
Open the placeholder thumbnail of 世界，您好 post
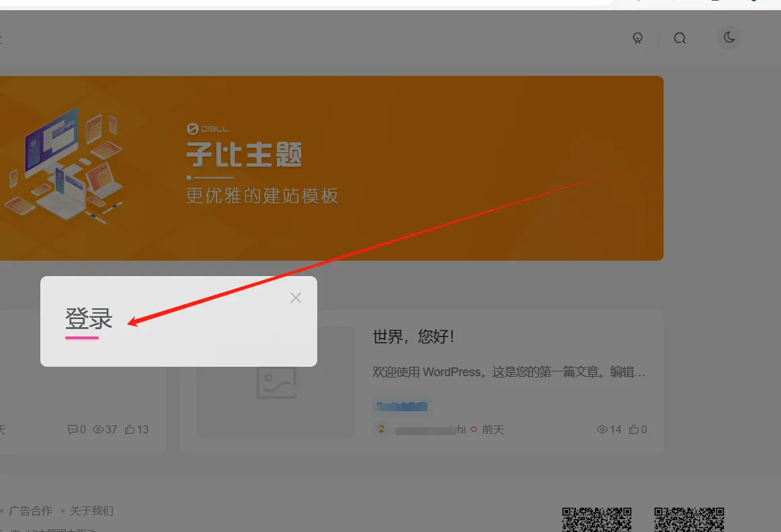276,382
